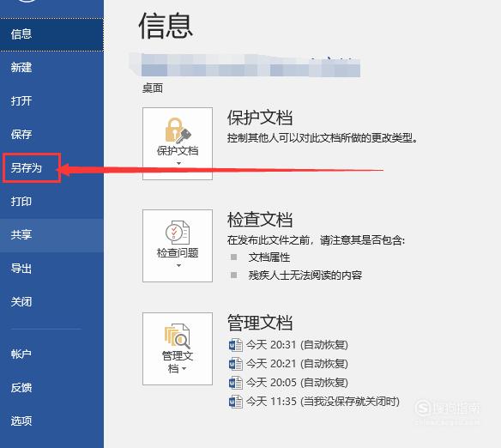Click the 残疾人士无法阅读的内容 entry
501x448 pixels.
[x=305, y=275]
